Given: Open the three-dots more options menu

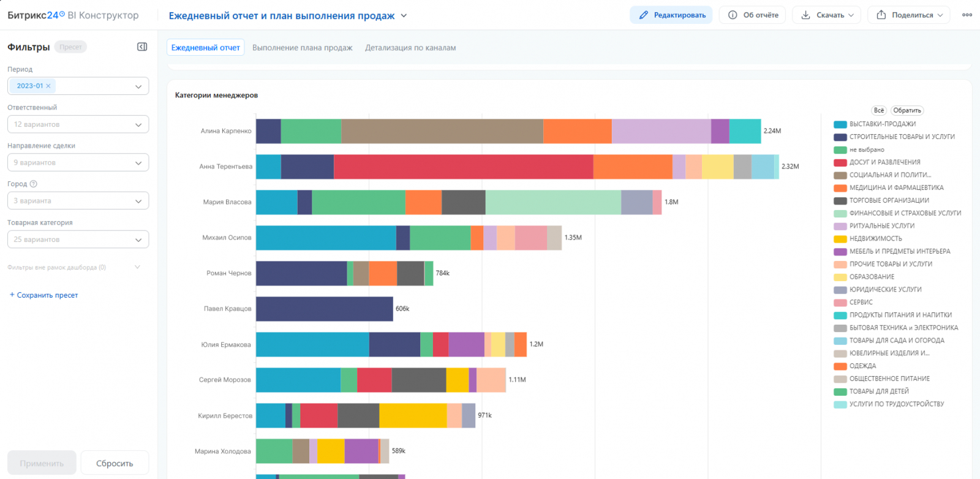Looking at the screenshot, I should [967, 15].
